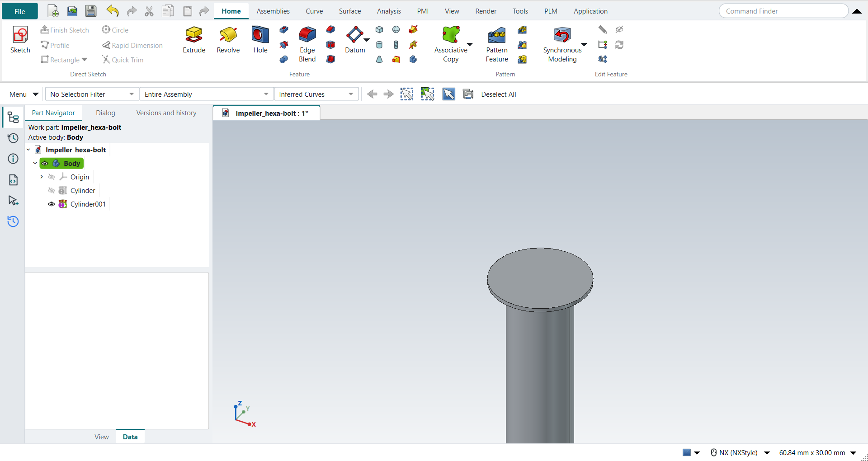The image size is (868, 461).
Task: Open the history clock icon in left sidebar
Action: pos(13,138)
